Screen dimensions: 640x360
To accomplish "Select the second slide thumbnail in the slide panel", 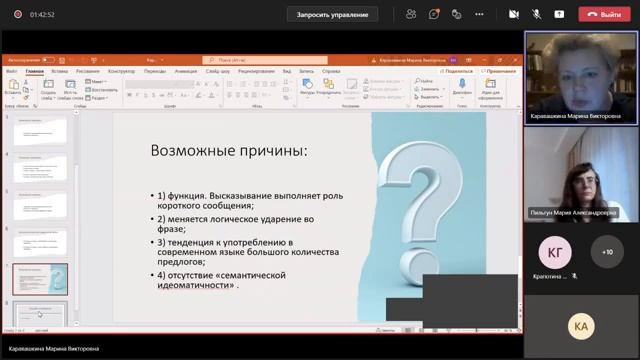I will click(40, 168).
